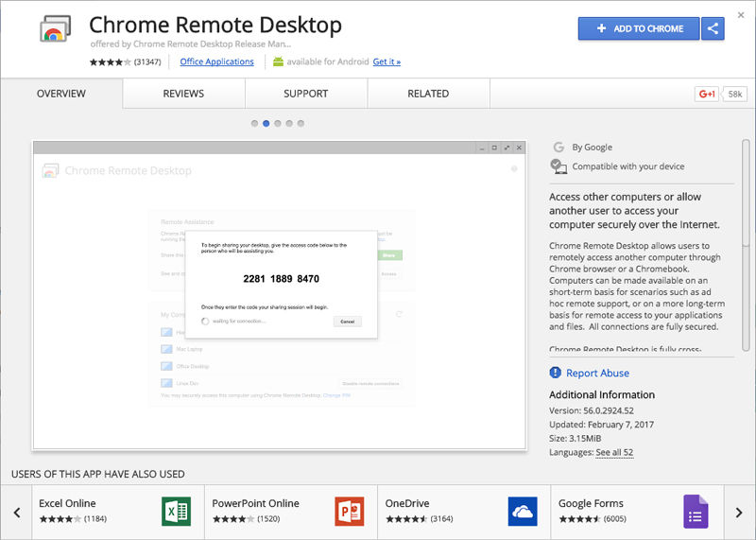
Task: Click the access code 2281 1889 8470
Action: (x=281, y=279)
